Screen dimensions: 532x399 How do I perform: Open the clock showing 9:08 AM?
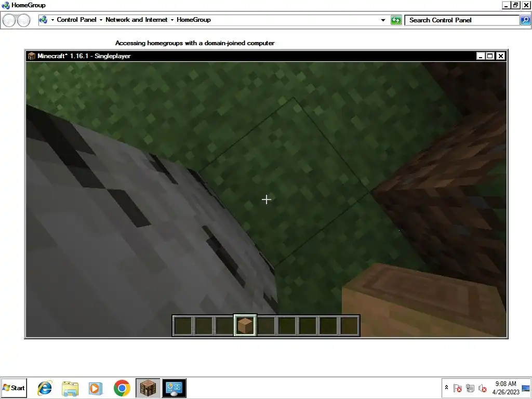tap(506, 384)
